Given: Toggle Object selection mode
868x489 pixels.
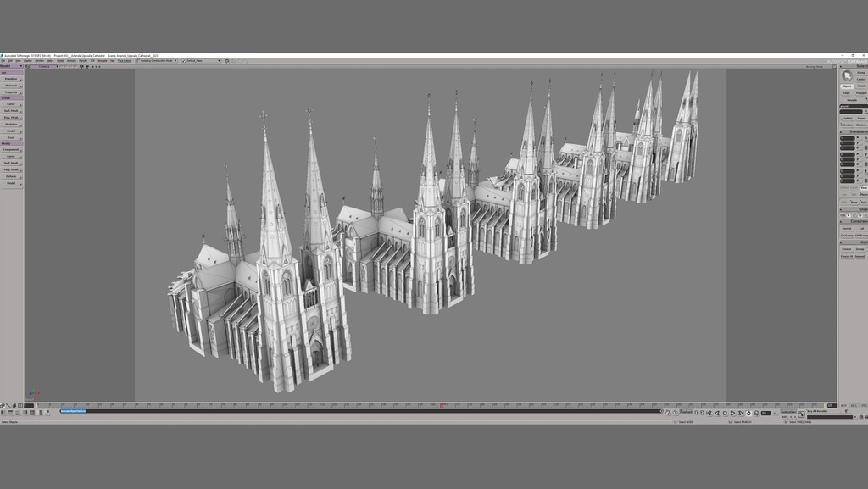Looking at the screenshot, I should point(845,86).
